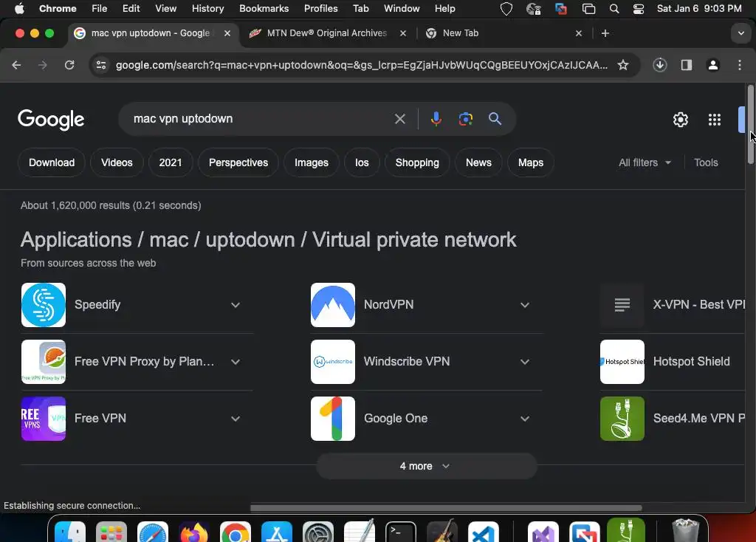Expand the Free VPN entry
Image resolution: width=756 pixels, height=542 pixels.
(x=236, y=419)
